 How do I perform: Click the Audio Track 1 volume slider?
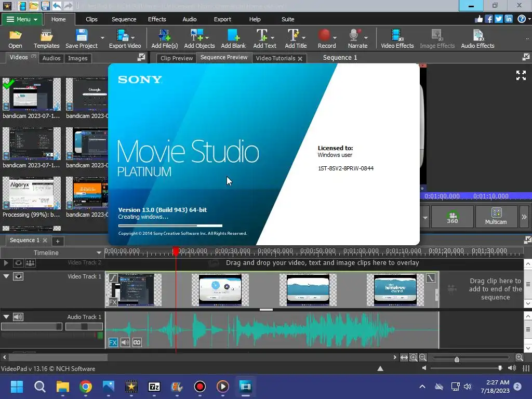coord(32,326)
